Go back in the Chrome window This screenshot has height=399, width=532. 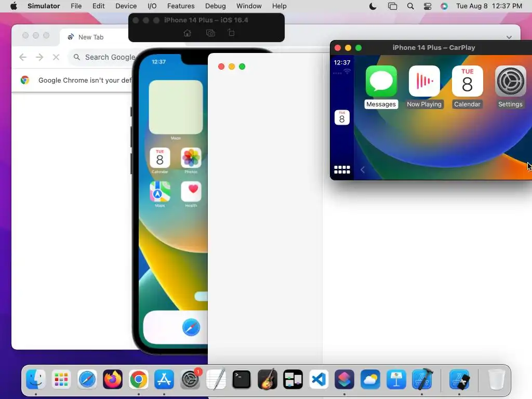coord(23,57)
